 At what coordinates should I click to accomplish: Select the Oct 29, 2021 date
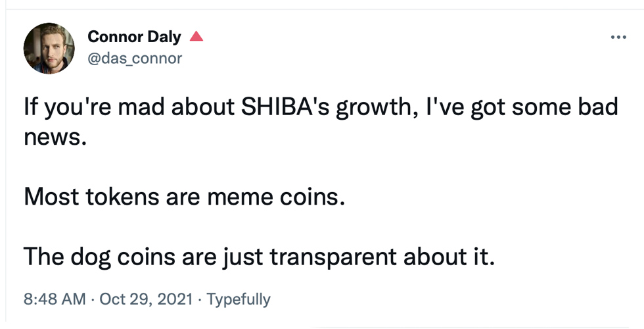pos(146,299)
